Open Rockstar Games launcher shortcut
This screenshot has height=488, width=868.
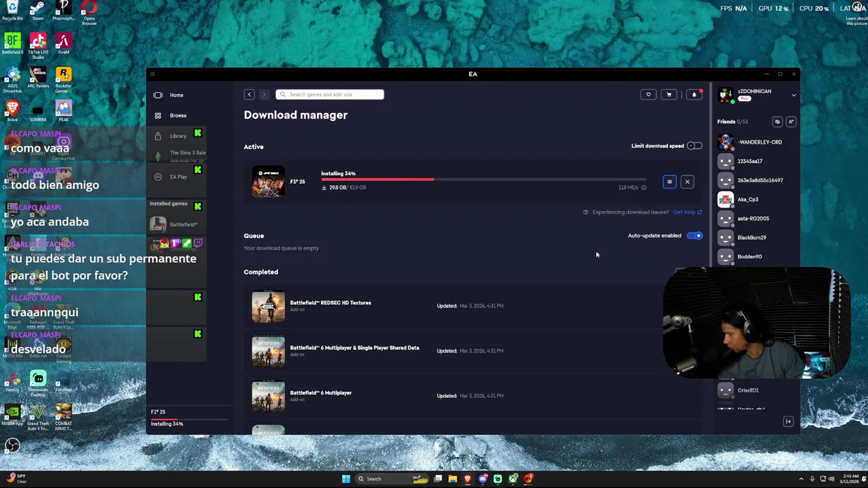(x=63, y=79)
